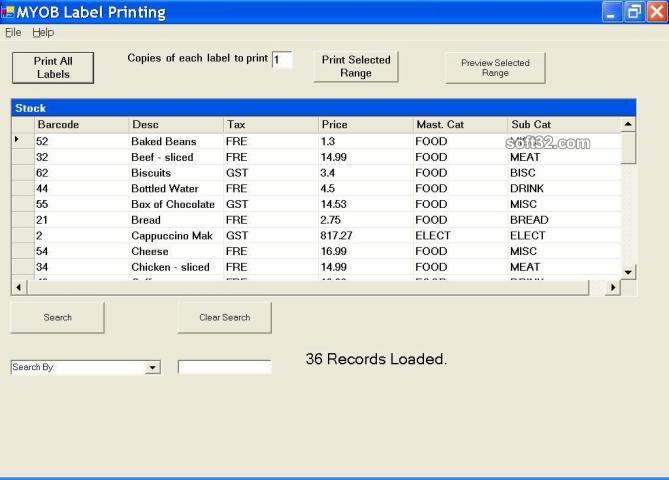669x480 pixels.
Task: Click the horizontal scrollbar thumb
Action: click(x=308, y=288)
